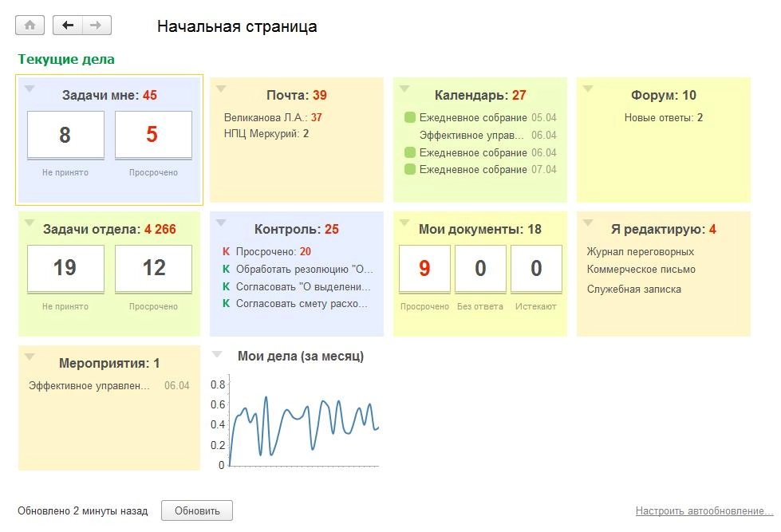781x532 pixels.
Task: Click the home icon in the toolbar
Action: [30, 25]
